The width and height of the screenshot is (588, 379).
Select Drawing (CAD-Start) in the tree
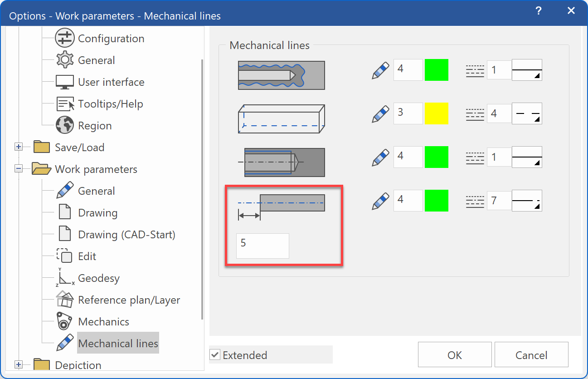(126, 235)
